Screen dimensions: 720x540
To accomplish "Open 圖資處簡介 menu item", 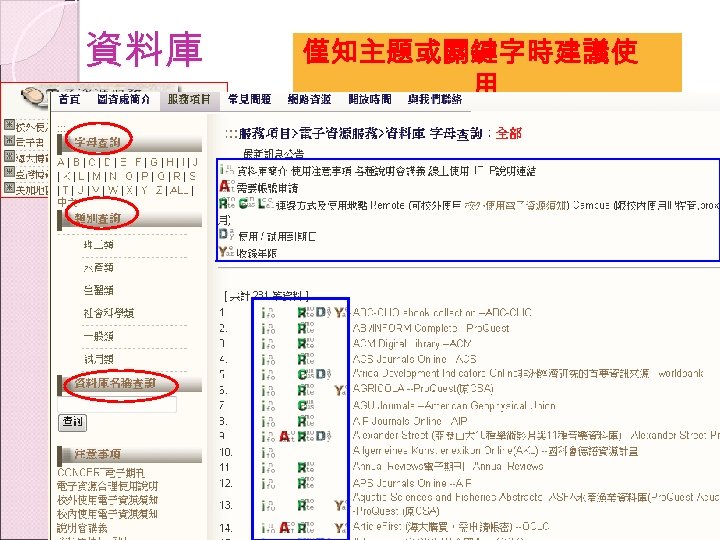I will tap(124, 99).
